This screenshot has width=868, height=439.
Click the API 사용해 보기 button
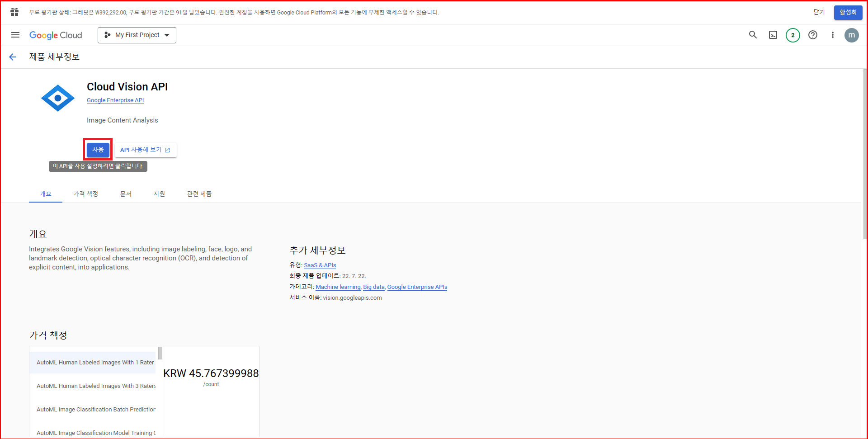click(145, 150)
